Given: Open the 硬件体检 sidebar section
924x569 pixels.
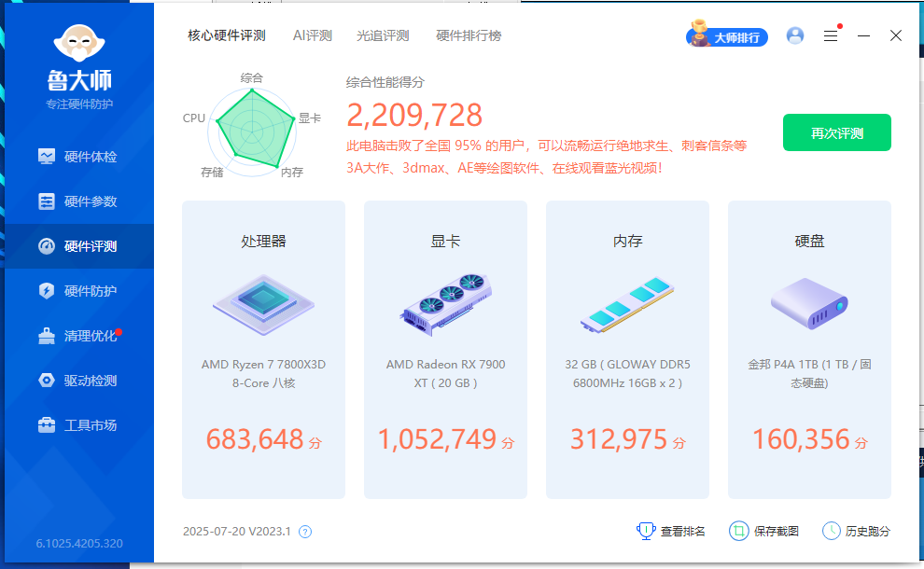Looking at the screenshot, I should point(79,157).
